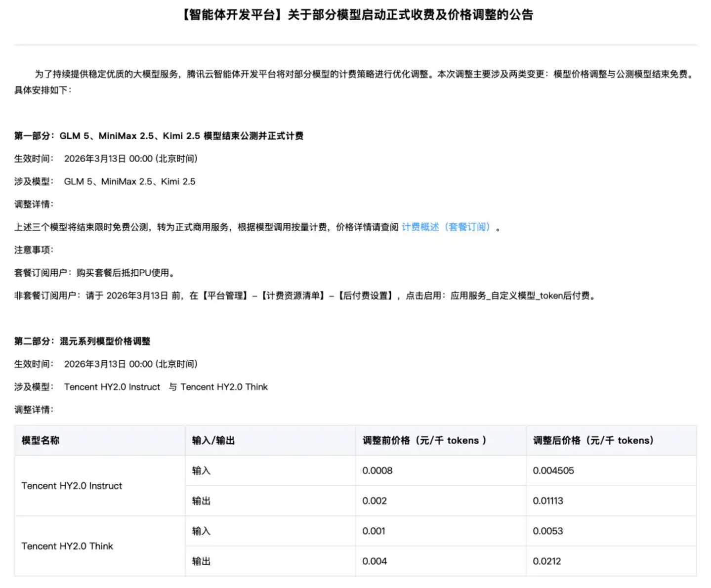Click the 套餐订阅用户 note line
711x588 pixels.
[x=94, y=273]
